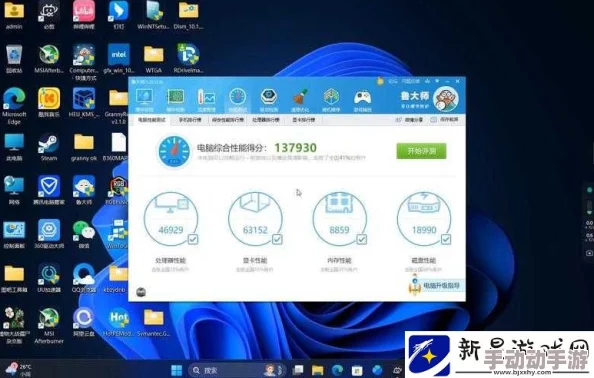Open the admin folder on desktop
The image size is (594, 378).
[14, 15]
